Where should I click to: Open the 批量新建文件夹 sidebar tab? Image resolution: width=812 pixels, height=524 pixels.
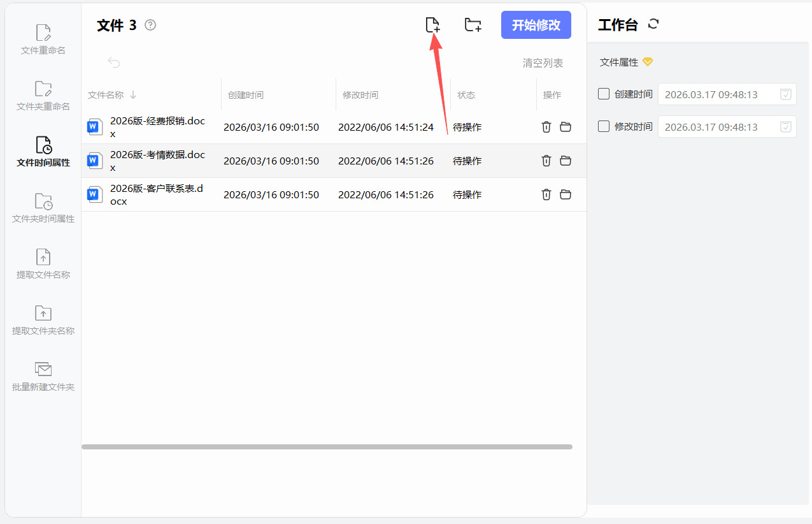43,376
